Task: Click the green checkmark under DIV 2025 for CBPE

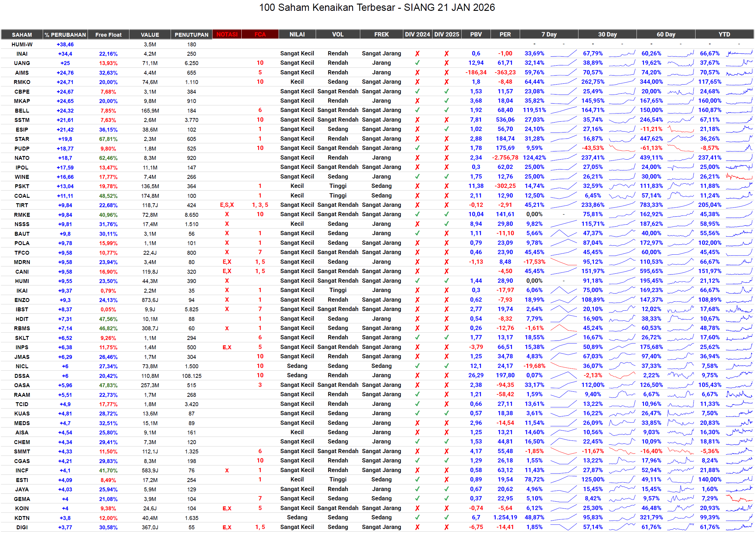Action: (447, 92)
